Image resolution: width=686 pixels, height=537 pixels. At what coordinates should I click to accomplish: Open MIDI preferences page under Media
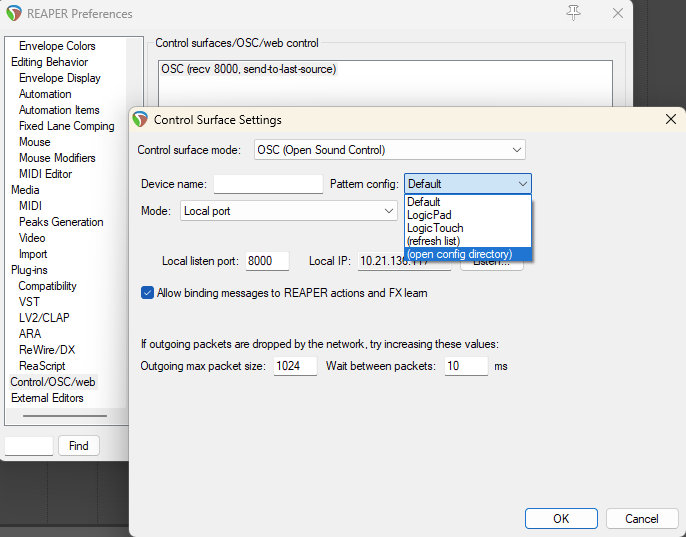(x=30, y=206)
